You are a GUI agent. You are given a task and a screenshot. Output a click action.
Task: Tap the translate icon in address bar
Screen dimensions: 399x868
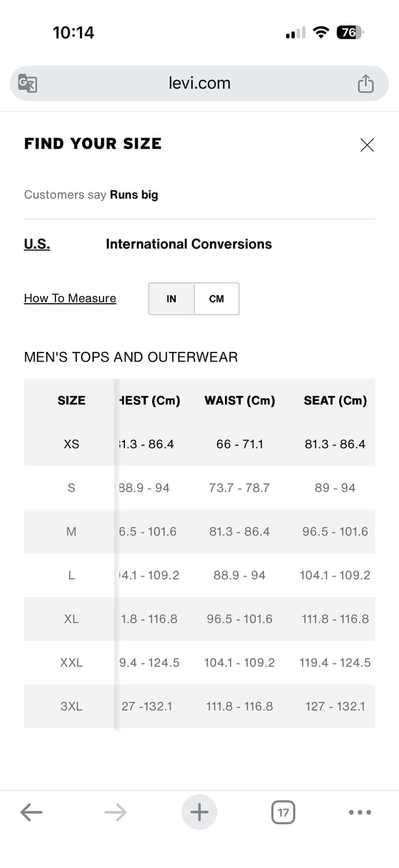28,83
